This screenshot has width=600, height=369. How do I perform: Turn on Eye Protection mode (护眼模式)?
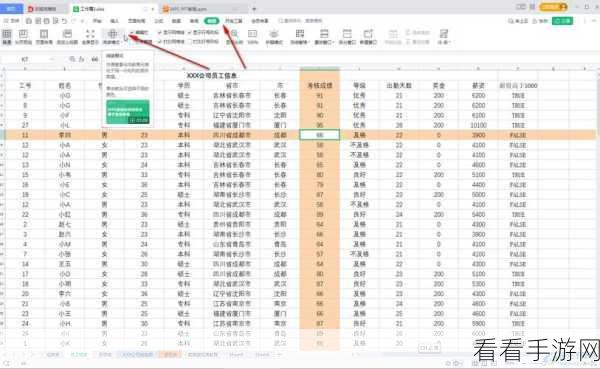[274, 37]
